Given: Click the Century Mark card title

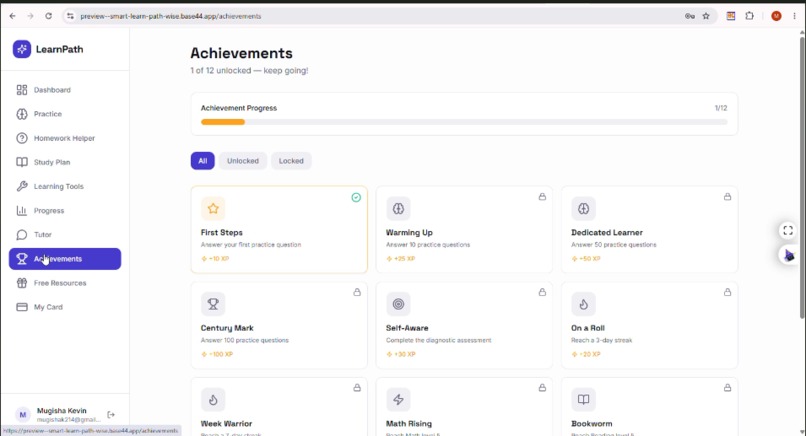Looking at the screenshot, I should (x=227, y=328).
